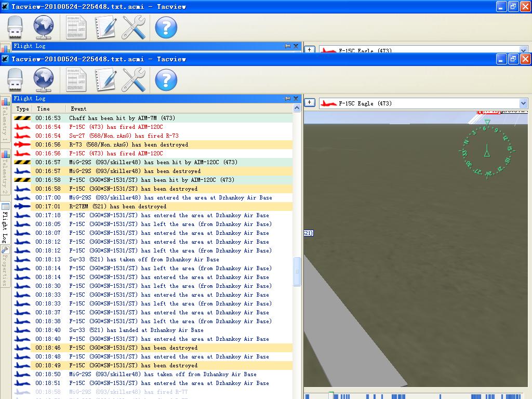Screen dimensions: 532x399
Task: Click the blue missile icon at 00:17:01
Action: coord(22,206)
